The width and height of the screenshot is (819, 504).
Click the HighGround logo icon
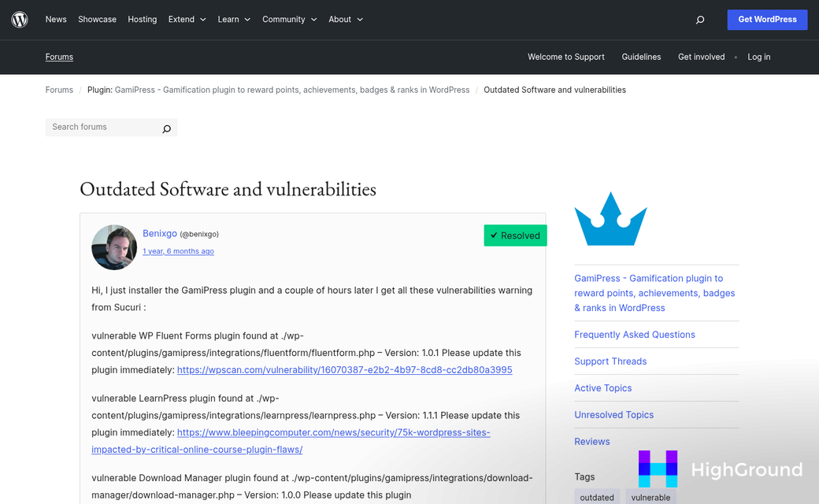658,469
